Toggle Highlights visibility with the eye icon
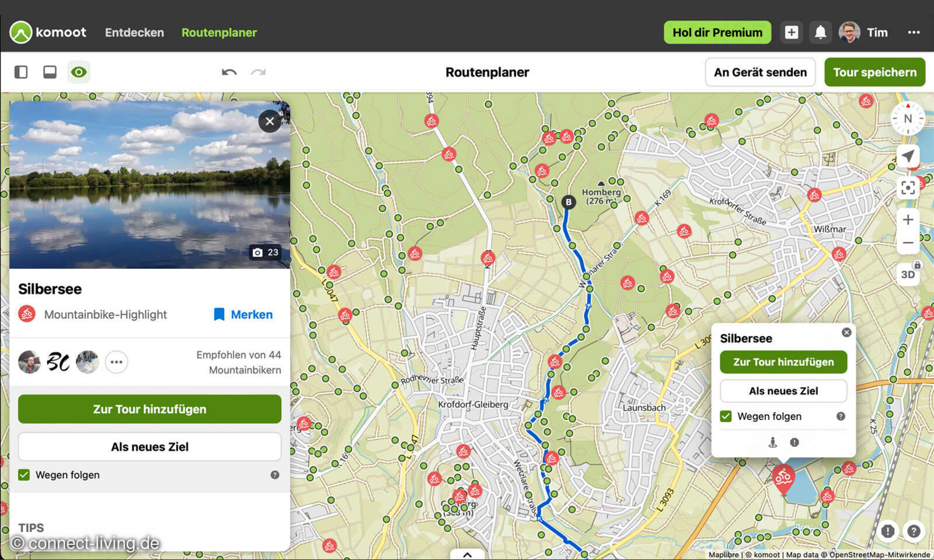This screenshot has height=560, width=934. pos(79,72)
